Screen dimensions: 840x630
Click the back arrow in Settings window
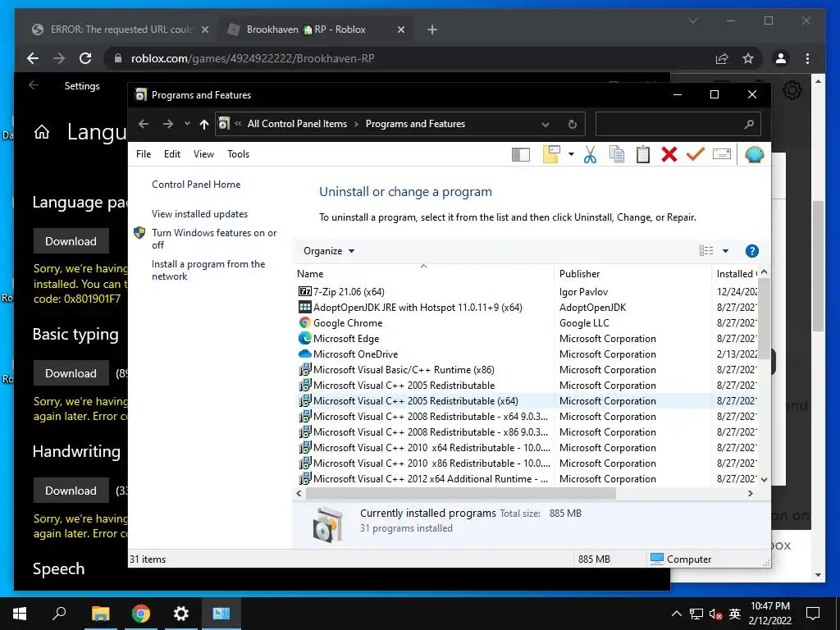tap(34, 85)
